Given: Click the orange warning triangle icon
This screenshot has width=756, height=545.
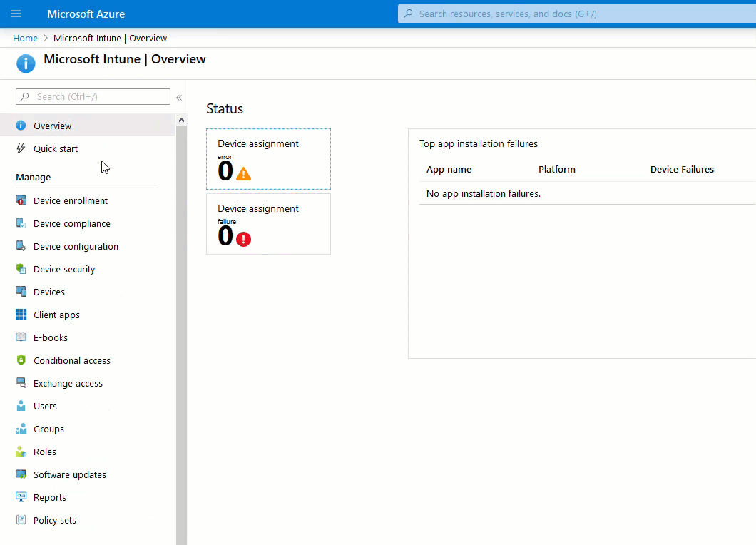Looking at the screenshot, I should pyautogui.click(x=243, y=173).
